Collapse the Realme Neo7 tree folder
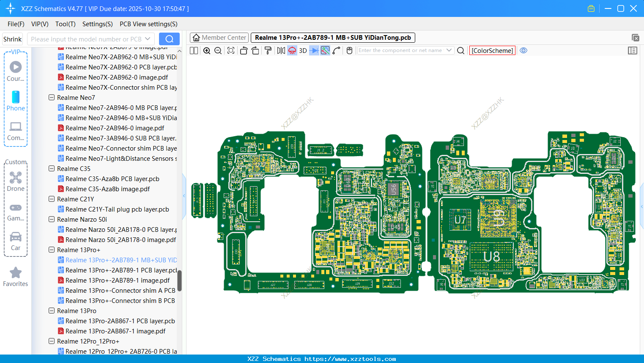 pyautogui.click(x=52, y=97)
